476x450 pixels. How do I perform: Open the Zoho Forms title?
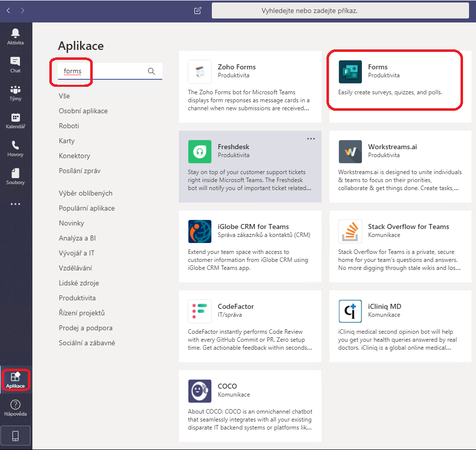pos(236,67)
